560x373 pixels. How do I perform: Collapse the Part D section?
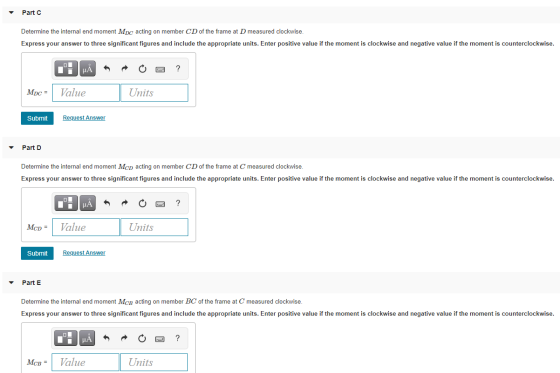(x=11, y=148)
